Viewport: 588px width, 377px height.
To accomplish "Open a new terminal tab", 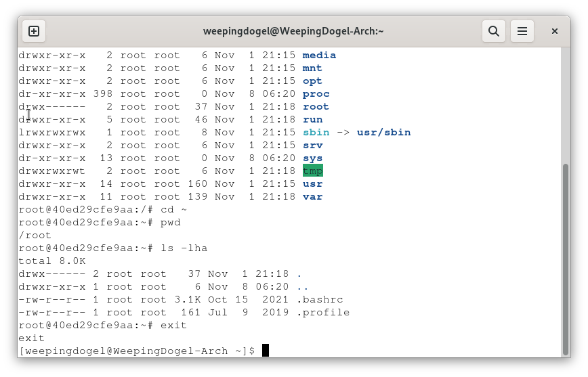I will tap(34, 31).
